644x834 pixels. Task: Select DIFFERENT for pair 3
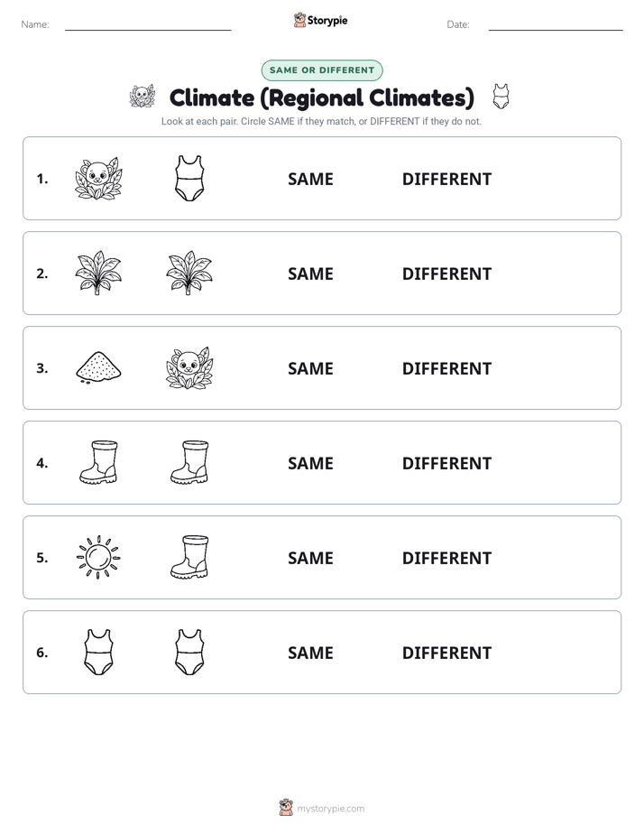[446, 368]
